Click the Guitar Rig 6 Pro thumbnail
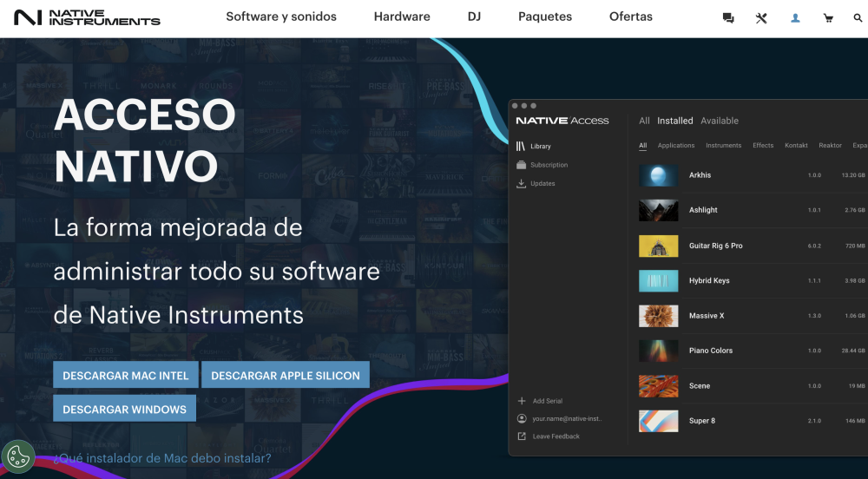Screen dimensions: 868x479 [658, 246]
